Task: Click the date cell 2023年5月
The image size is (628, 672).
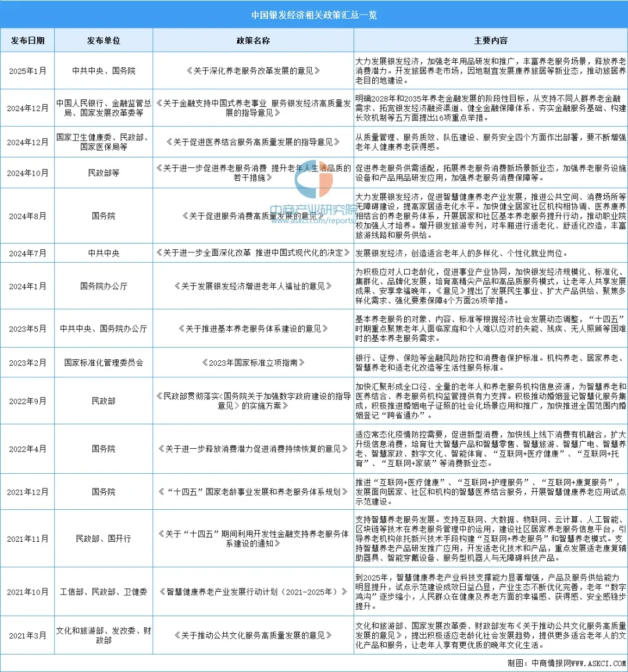Action: click(x=27, y=329)
